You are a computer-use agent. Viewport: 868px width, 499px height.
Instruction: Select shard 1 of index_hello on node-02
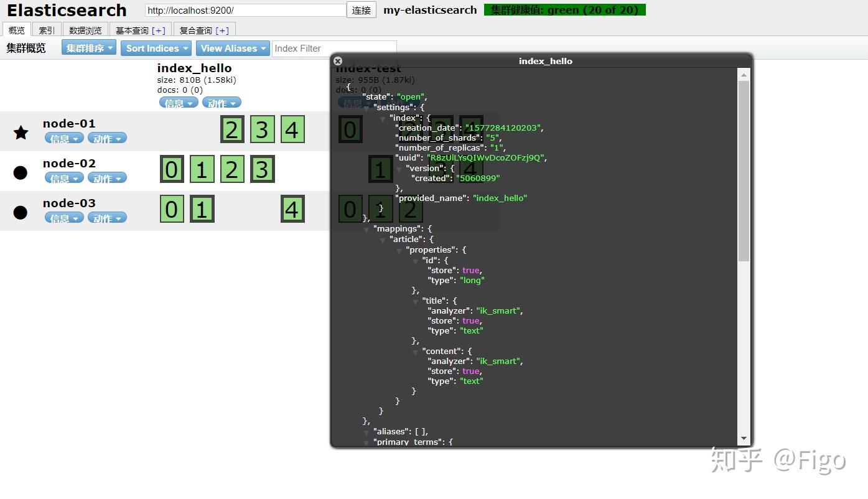[202, 170]
